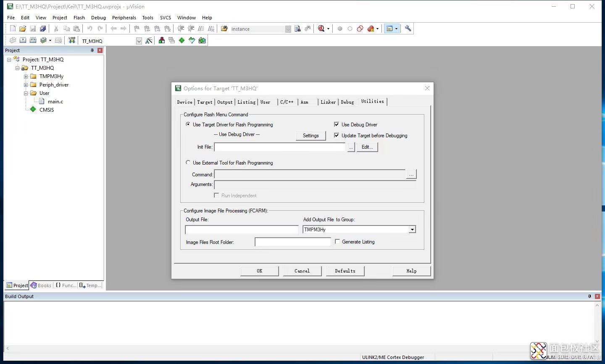This screenshot has height=364, width=605.
Task: Select Use Target Driver for Flash Programming
Action: pyautogui.click(x=188, y=124)
